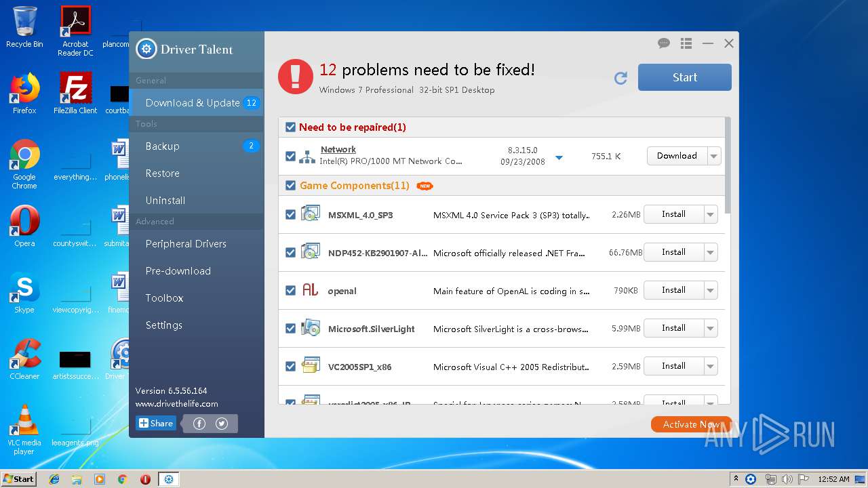Image resolution: width=868 pixels, height=488 pixels.
Task: Uncheck the Network driver checkbox
Action: click(290, 157)
